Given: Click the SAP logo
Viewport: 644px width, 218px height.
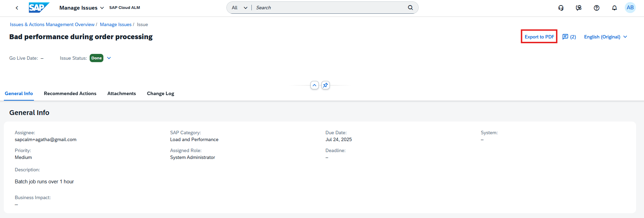Looking at the screenshot, I should pyautogui.click(x=39, y=8).
